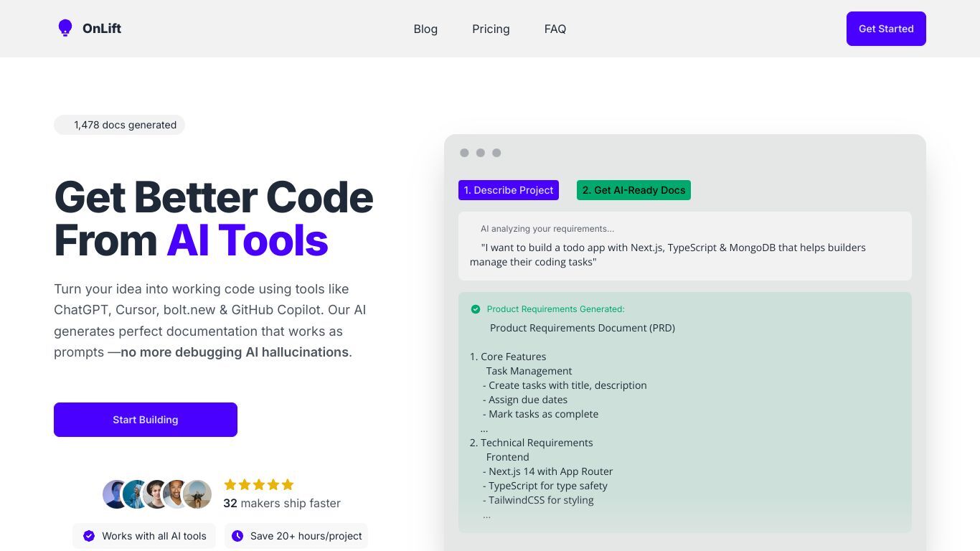Go to the FAQ section
This screenshot has height=551, width=980.
(555, 29)
